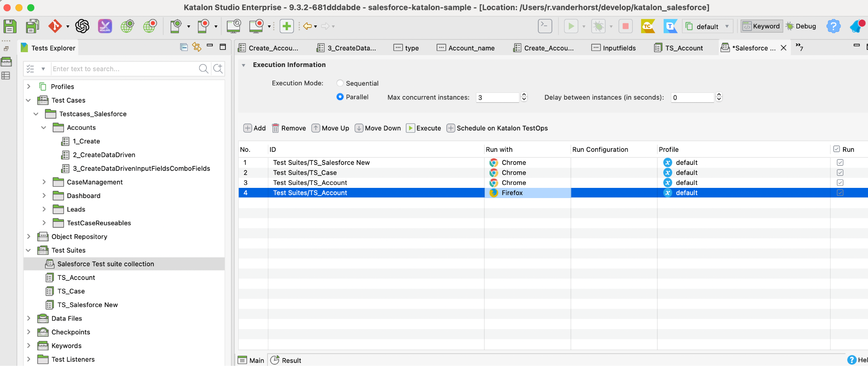Click the Execute button
This screenshot has height=366, width=868.
click(x=423, y=128)
